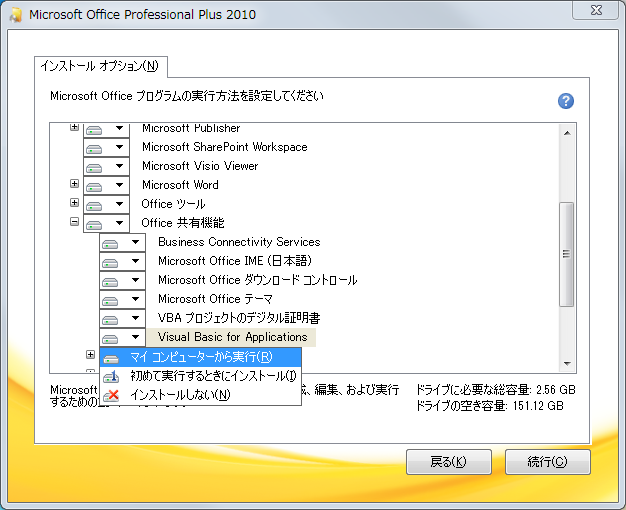Select the Business Connectivity Services row
Screen dimensions: 626x510
click(239, 242)
